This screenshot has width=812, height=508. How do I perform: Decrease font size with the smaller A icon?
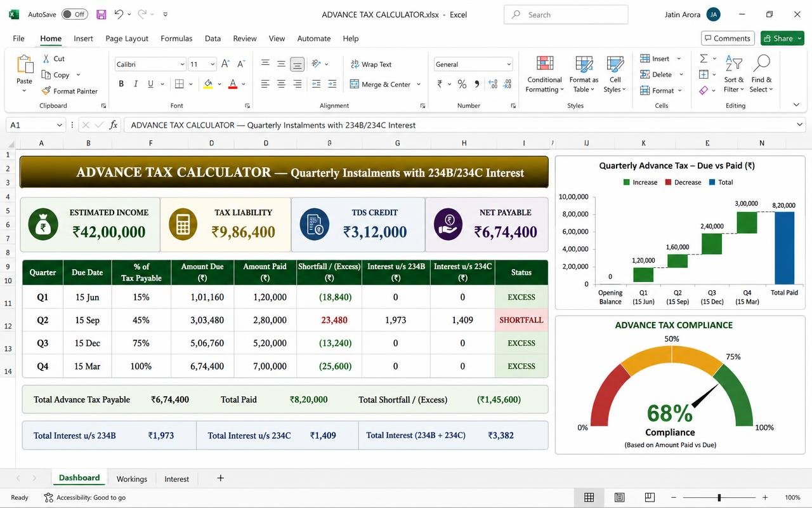tap(241, 64)
